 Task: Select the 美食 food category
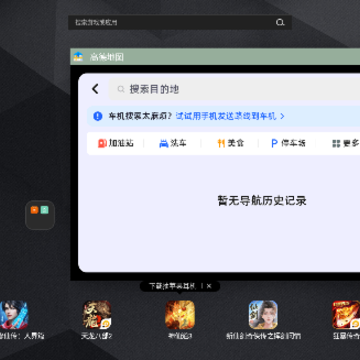pos(230,143)
